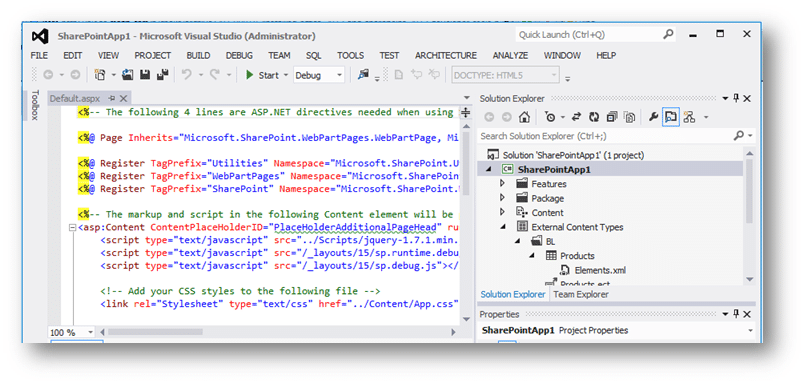Open the Find in Files toolbar icon
This screenshot has height=385, width=805.
tap(364, 75)
